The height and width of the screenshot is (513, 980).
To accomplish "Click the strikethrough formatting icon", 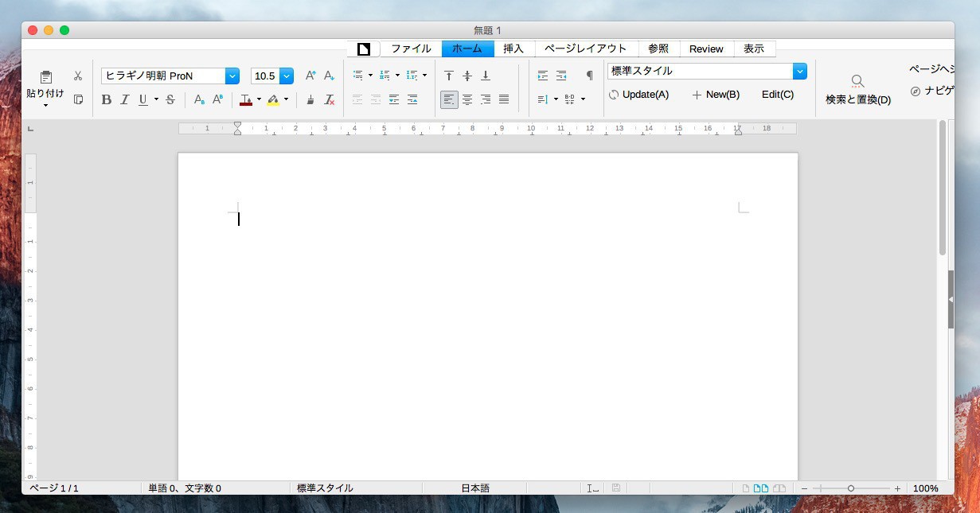I will tap(170, 99).
